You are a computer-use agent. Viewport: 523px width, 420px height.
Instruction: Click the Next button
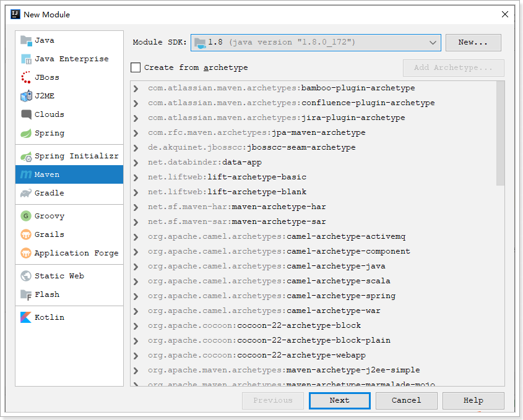340,400
